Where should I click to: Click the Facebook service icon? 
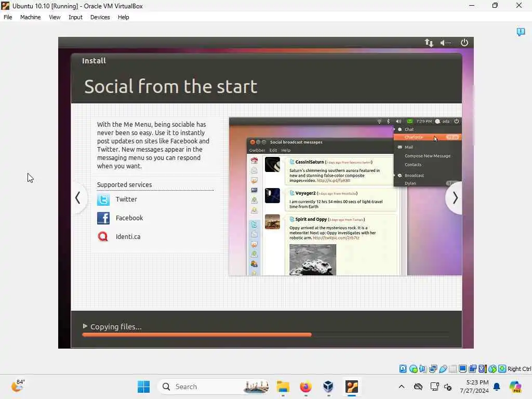103,218
